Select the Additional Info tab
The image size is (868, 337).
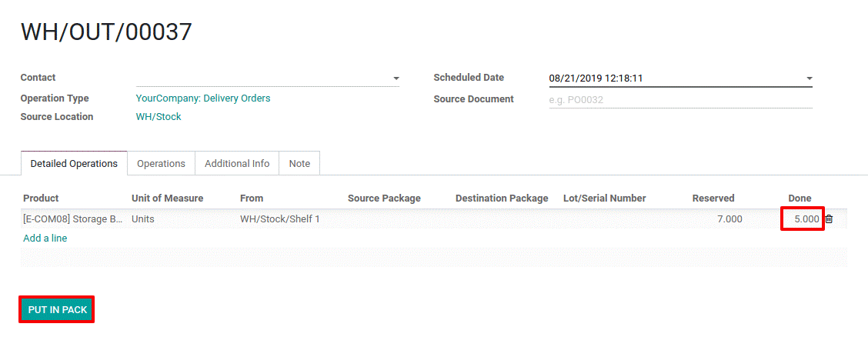(237, 164)
